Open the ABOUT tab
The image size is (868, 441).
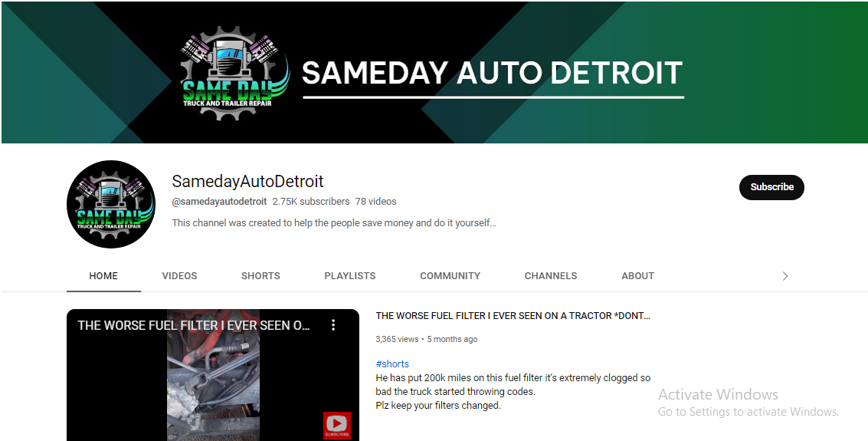637,276
